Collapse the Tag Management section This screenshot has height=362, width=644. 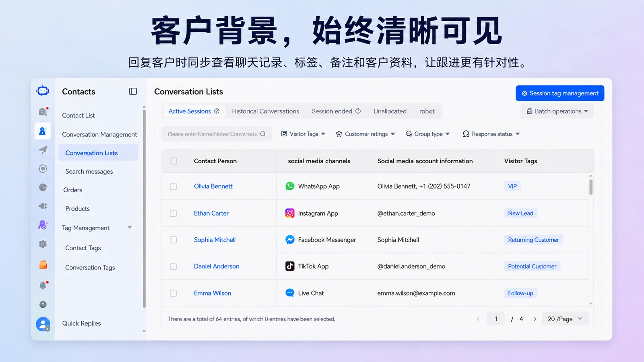[x=130, y=228]
